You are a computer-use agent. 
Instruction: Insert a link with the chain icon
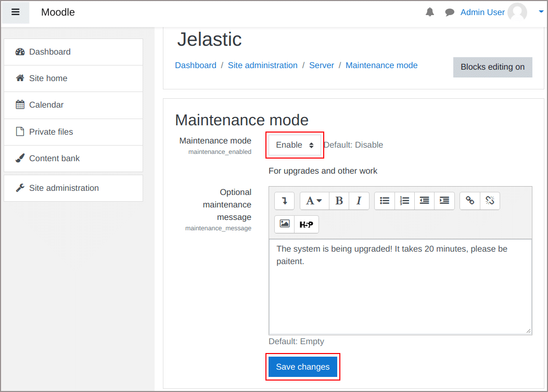470,201
